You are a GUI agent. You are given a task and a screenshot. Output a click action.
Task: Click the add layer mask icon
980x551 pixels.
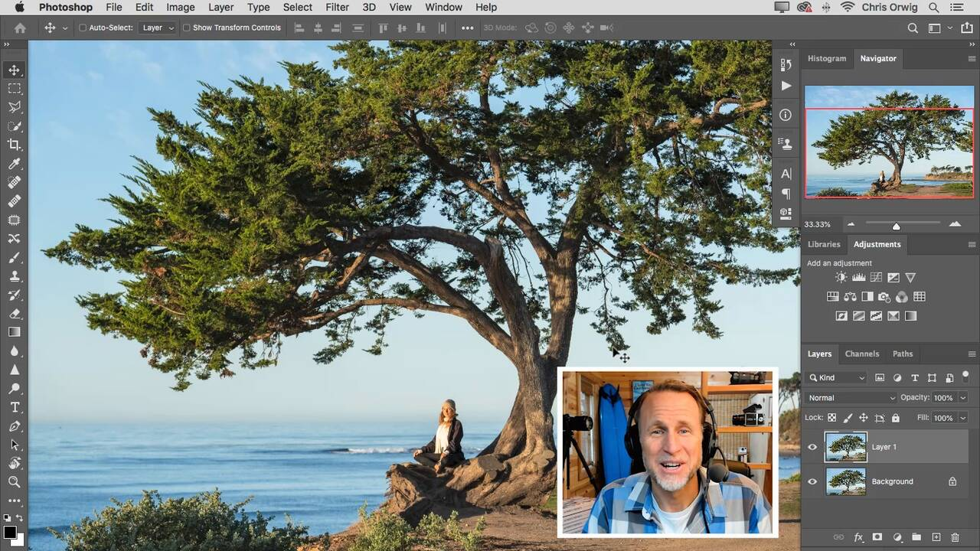[877, 537]
